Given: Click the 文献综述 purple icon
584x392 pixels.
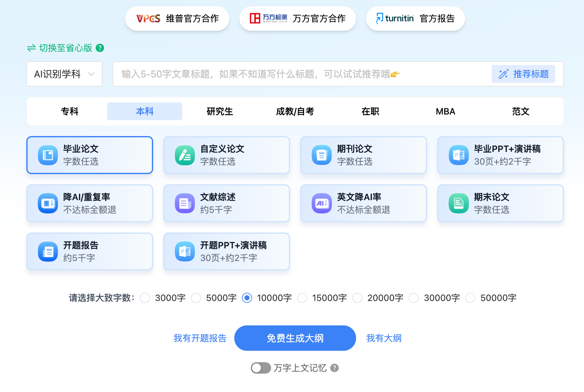Looking at the screenshot, I should pos(185,203).
